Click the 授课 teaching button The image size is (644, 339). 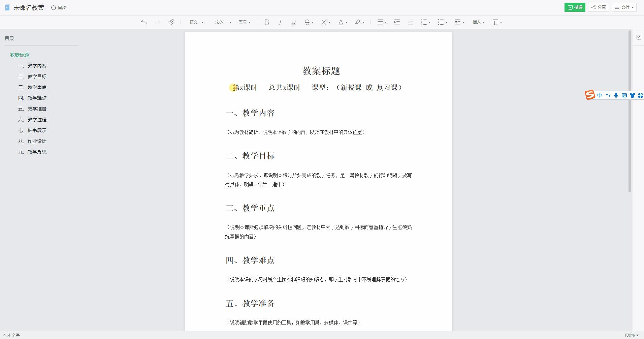tap(575, 7)
